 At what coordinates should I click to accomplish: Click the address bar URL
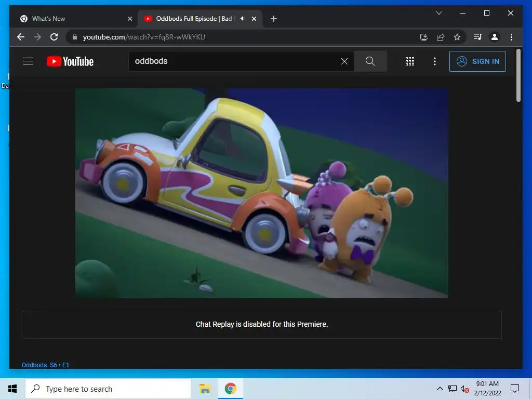144,37
